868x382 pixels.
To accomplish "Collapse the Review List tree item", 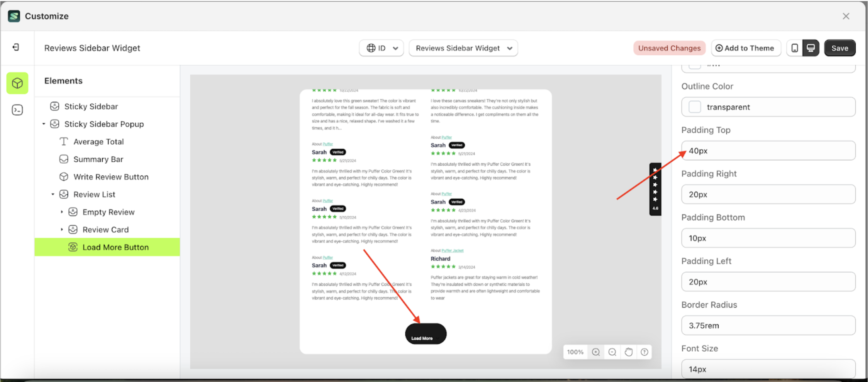I will click(x=53, y=194).
